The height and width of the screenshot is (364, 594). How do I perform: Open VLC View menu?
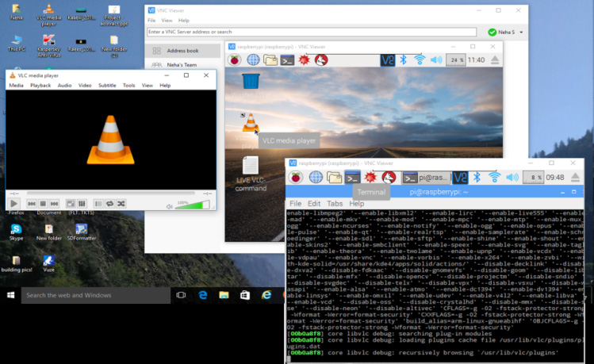[148, 85]
